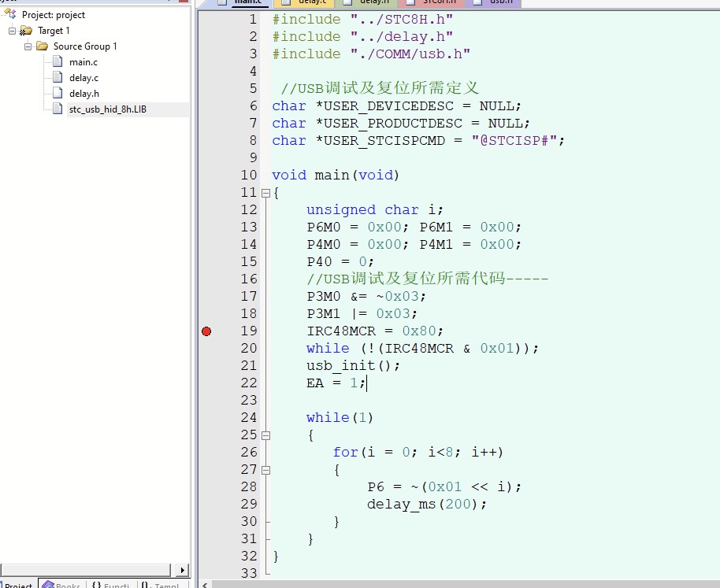Click the P40 = 0; statement
This screenshot has width=720, height=588.
tap(340, 261)
